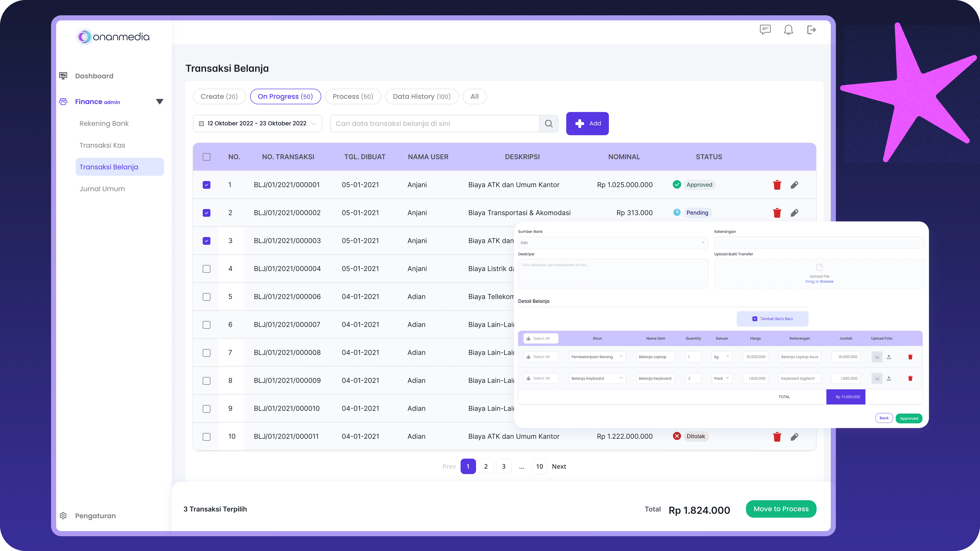Uncheck the row 3 transaction checkbox
The height and width of the screenshot is (551, 980).
207,241
